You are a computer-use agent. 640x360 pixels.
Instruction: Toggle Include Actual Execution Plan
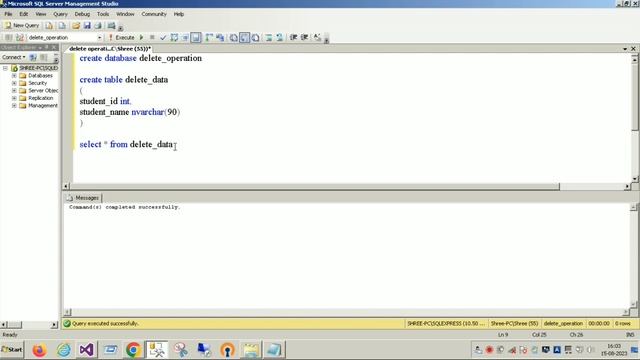pos(209,38)
